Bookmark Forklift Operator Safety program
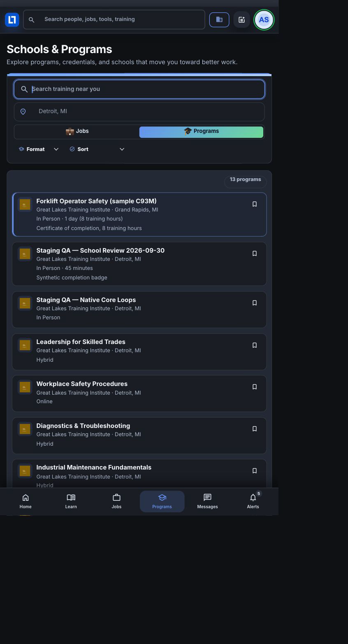Screen dimensions: 348x644 point(255,204)
